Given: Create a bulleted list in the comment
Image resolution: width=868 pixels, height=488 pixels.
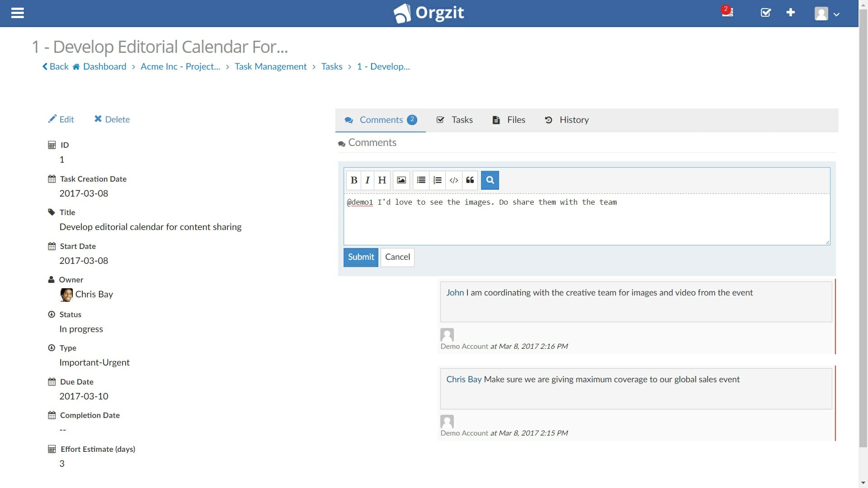Looking at the screenshot, I should (420, 180).
